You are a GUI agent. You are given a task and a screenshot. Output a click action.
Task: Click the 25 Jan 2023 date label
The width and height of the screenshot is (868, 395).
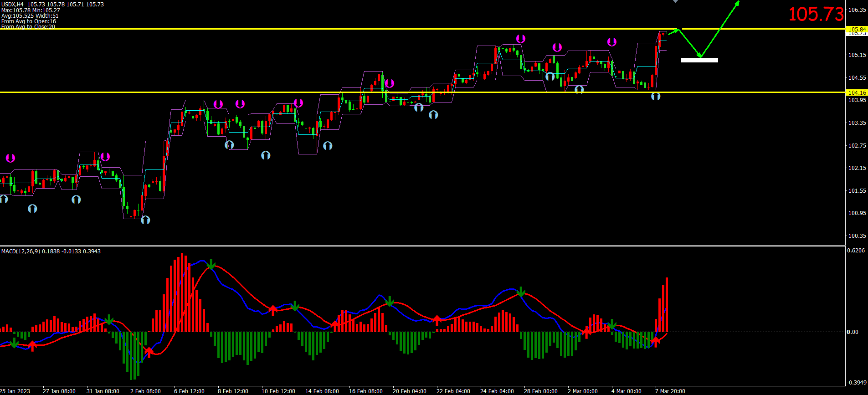point(15,391)
